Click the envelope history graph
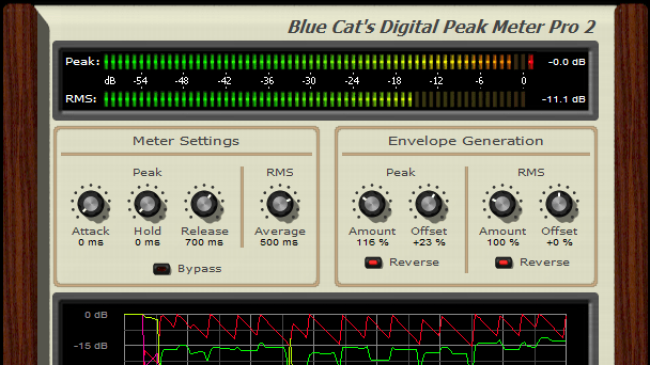The image size is (650, 365). [345, 339]
